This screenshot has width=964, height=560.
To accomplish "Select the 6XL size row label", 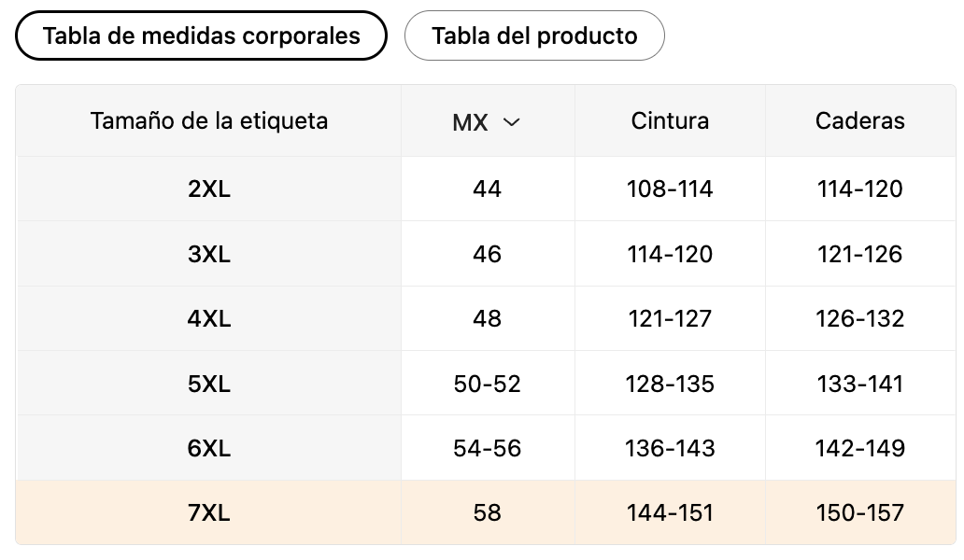I will tap(209, 448).
